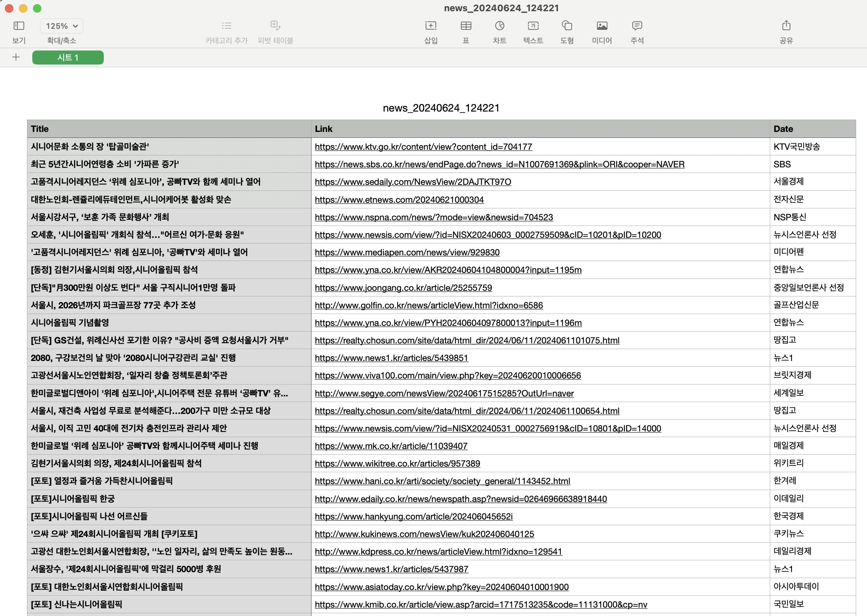Open the ktv.go.kr content link
Viewport: 867px width, 616px height.
pos(423,147)
